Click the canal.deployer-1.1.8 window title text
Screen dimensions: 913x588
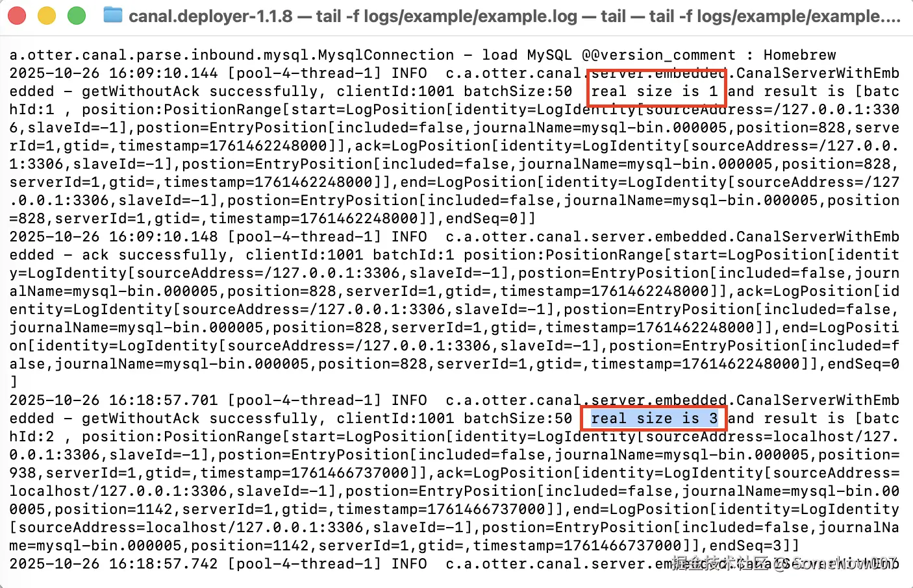point(210,16)
